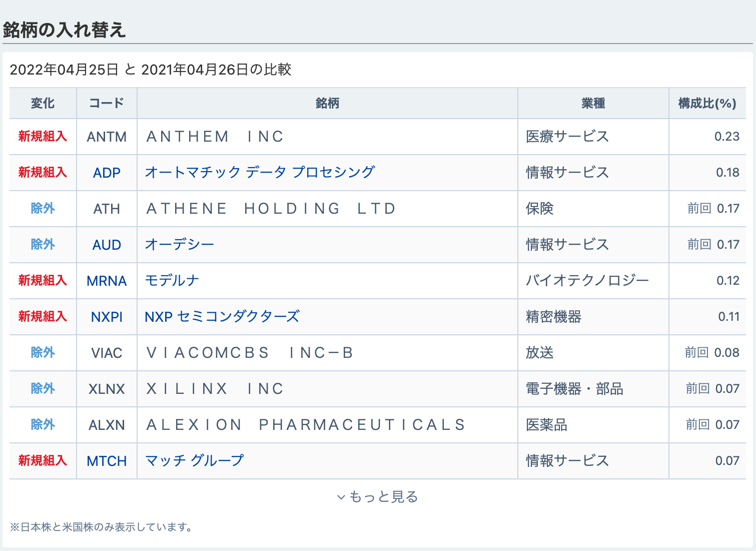Click the 新規組入 label for モデルナ
This screenshot has width=756, height=551.
click(x=43, y=280)
